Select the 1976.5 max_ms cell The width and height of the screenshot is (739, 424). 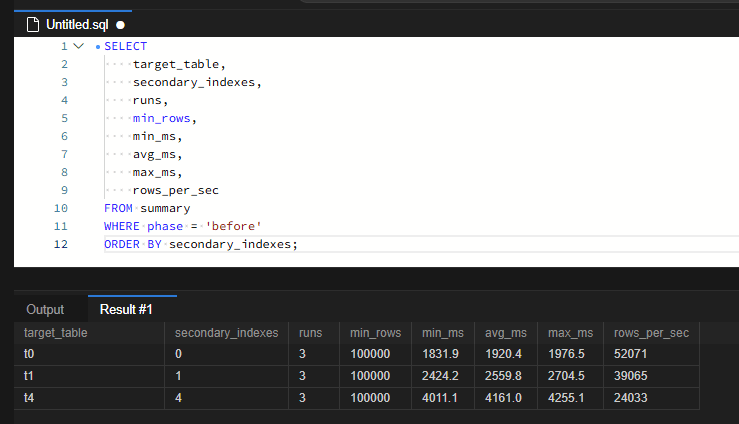coord(571,354)
